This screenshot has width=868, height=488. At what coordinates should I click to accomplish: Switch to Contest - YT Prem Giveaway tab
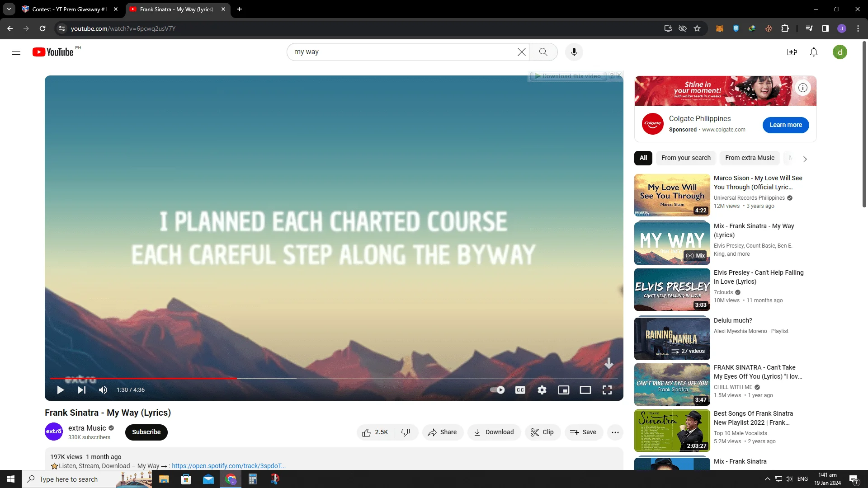70,9
